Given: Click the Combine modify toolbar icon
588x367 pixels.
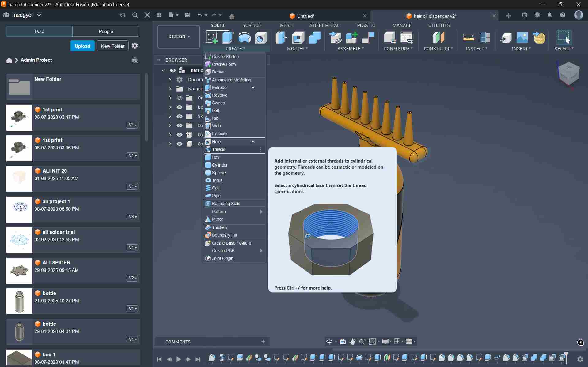Looking at the screenshot, I should click(x=315, y=38).
